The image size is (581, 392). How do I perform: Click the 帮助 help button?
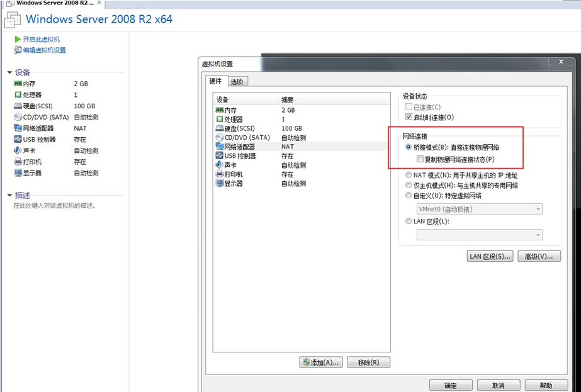[x=546, y=385]
